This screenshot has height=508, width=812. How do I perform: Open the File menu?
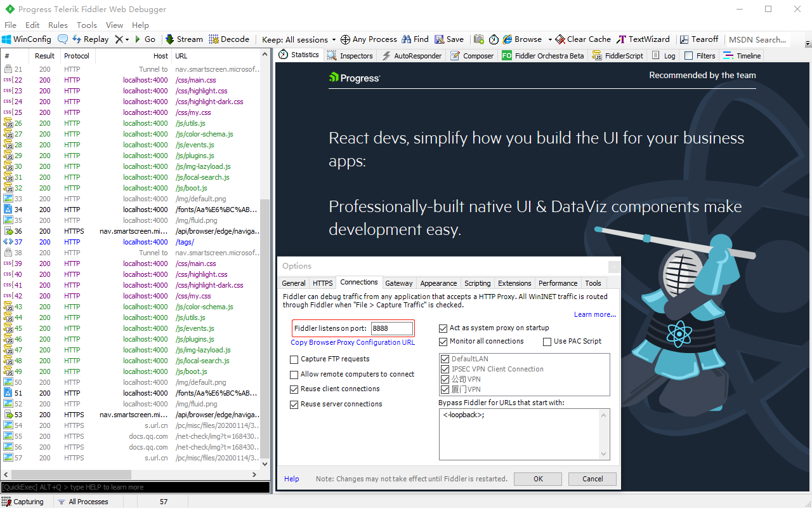pos(10,25)
